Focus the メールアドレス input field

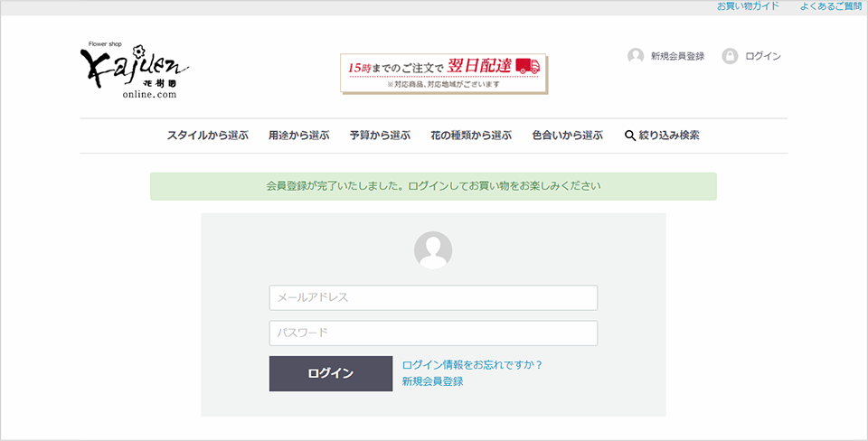point(433,297)
